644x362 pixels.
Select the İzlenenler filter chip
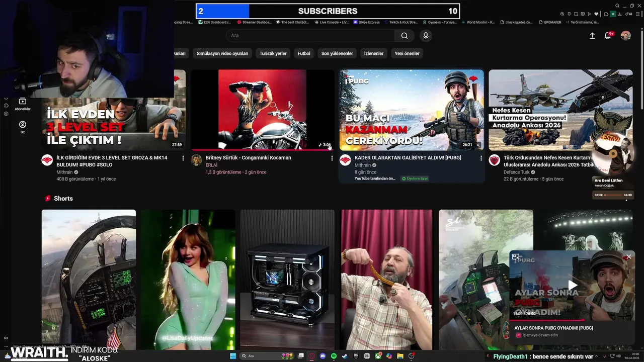[x=374, y=53]
